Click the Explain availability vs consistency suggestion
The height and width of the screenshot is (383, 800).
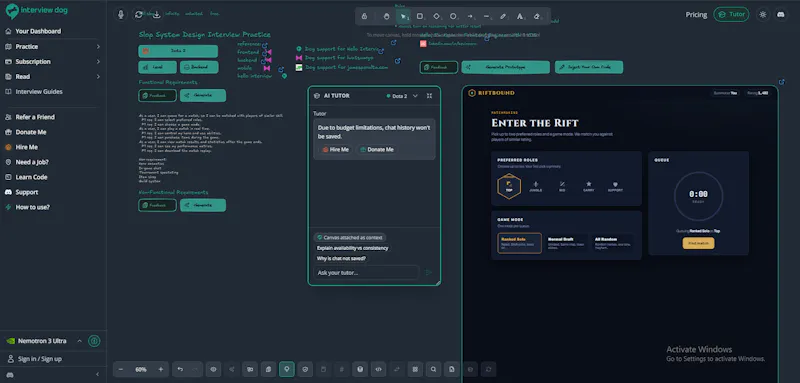353,248
